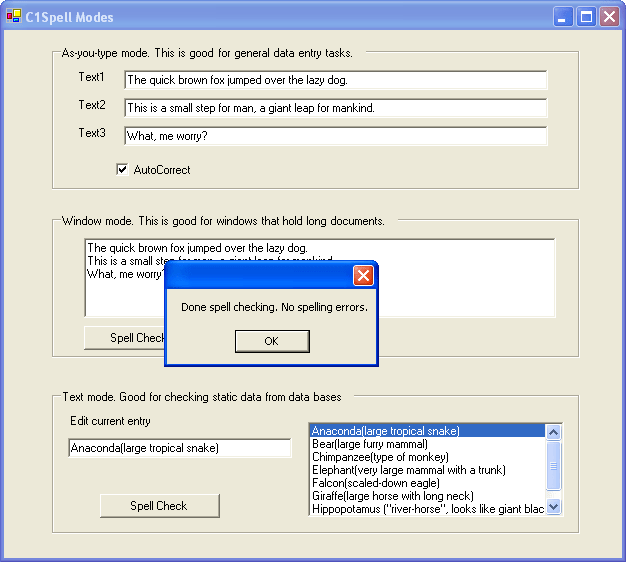Click the C1Spell Modes window app icon
The width and height of the screenshot is (626, 562).
[x=14, y=16]
